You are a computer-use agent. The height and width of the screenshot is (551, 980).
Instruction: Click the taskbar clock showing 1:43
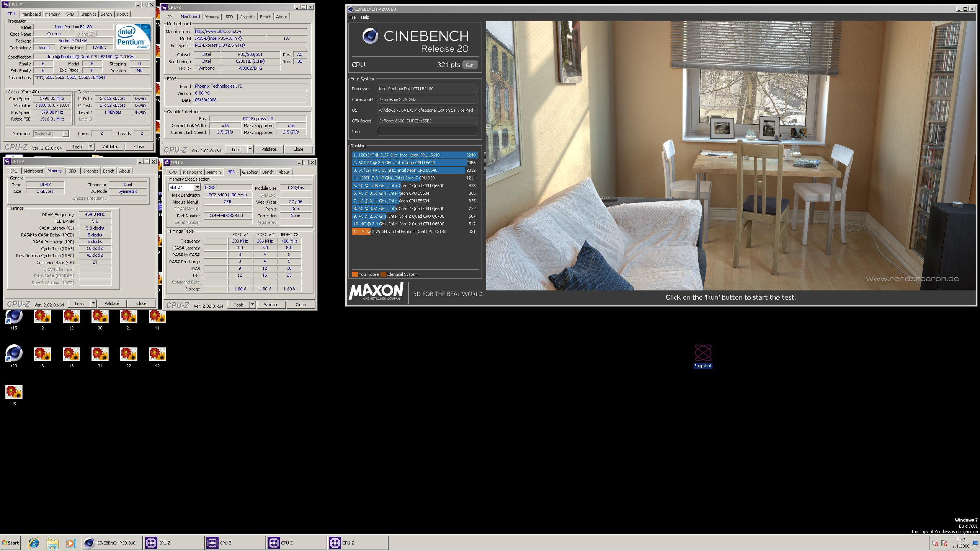(x=961, y=540)
